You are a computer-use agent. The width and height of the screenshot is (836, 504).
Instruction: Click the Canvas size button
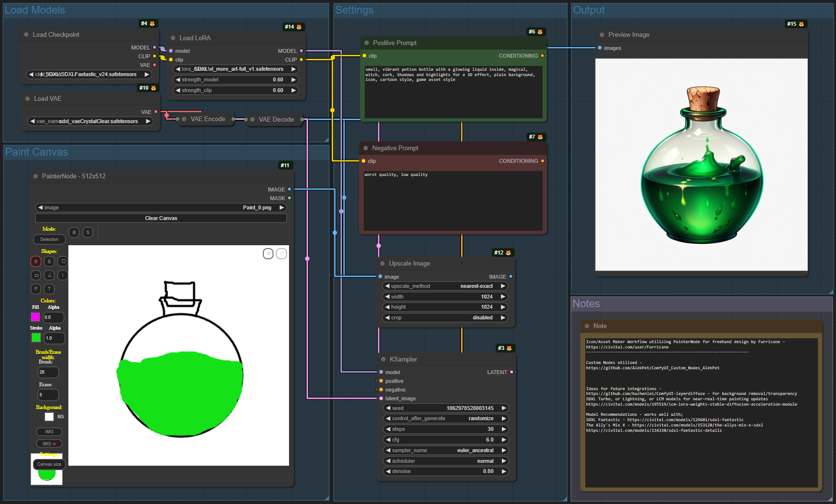coord(49,464)
